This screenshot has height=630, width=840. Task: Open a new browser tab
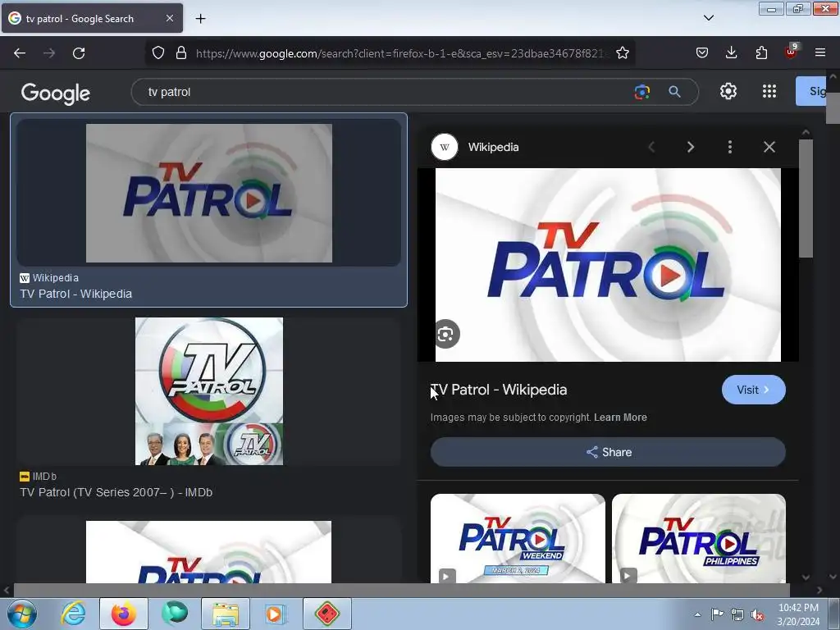click(x=200, y=19)
